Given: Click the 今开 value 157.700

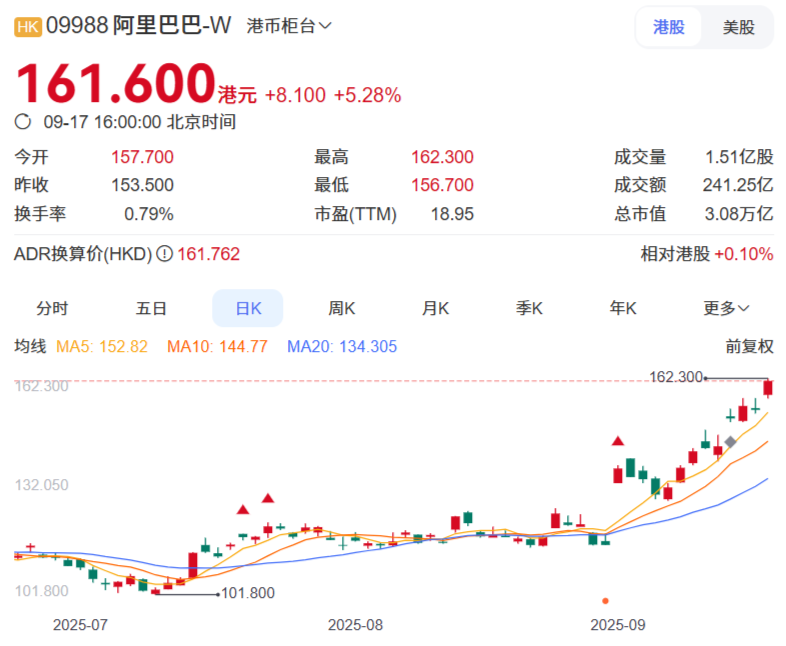Looking at the screenshot, I should tap(142, 157).
